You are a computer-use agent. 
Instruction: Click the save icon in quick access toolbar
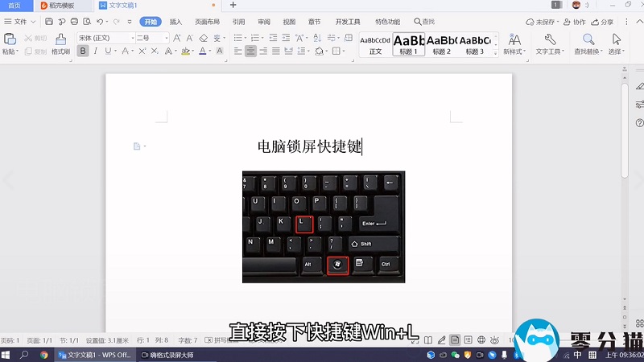pyautogui.click(x=49, y=22)
